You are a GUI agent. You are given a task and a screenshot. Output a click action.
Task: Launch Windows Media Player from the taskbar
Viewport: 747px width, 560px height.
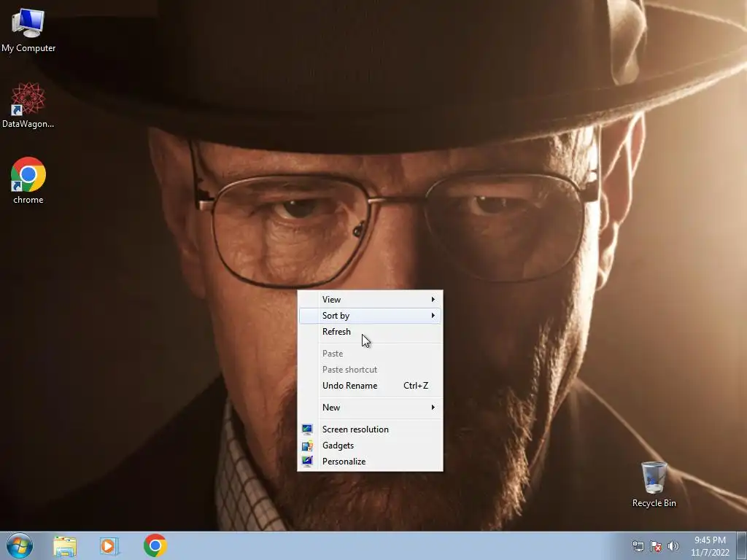click(x=109, y=545)
